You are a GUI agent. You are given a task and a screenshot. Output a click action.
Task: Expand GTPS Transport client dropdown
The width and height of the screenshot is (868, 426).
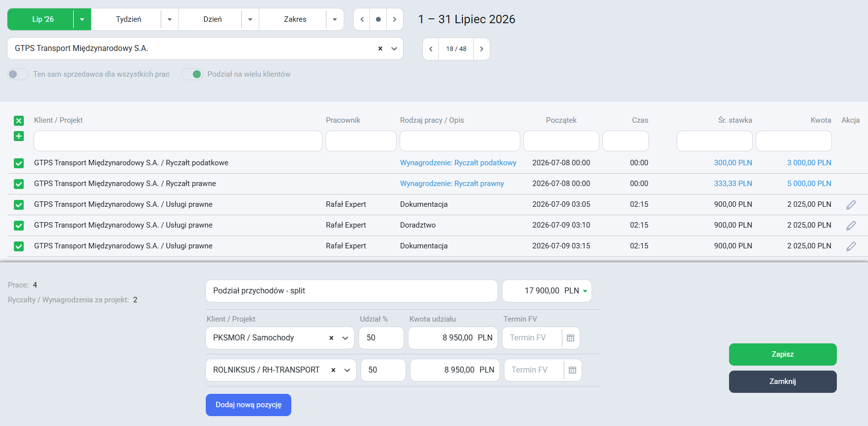(x=394, y=48)
